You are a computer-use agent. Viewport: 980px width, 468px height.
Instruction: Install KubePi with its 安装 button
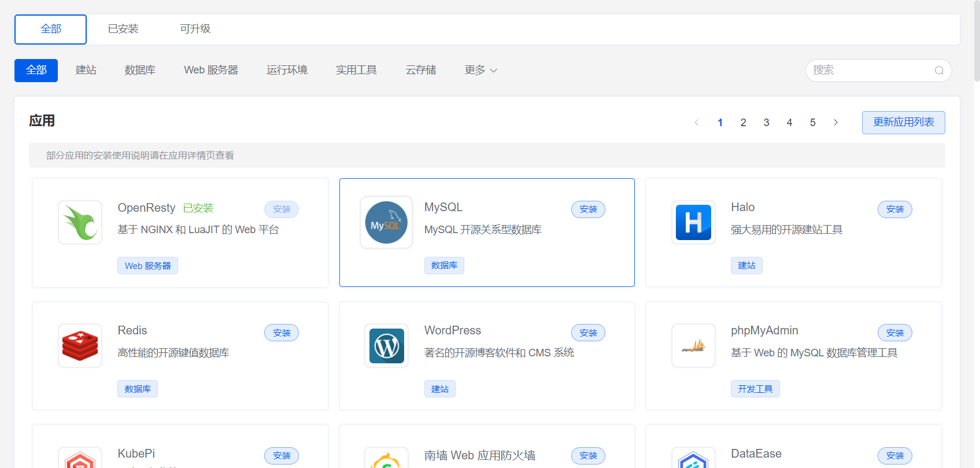click(x=282, y=456)
